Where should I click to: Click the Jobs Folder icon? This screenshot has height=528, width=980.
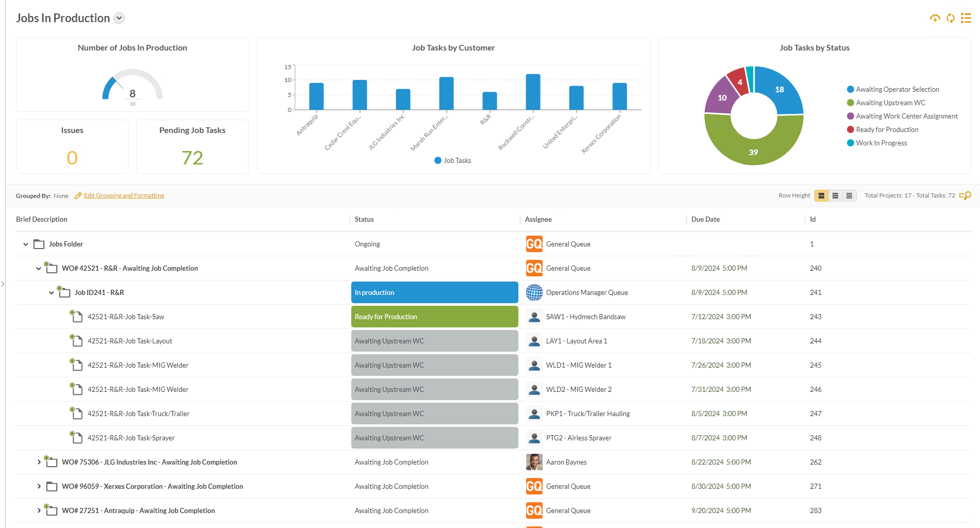point(39,243)
